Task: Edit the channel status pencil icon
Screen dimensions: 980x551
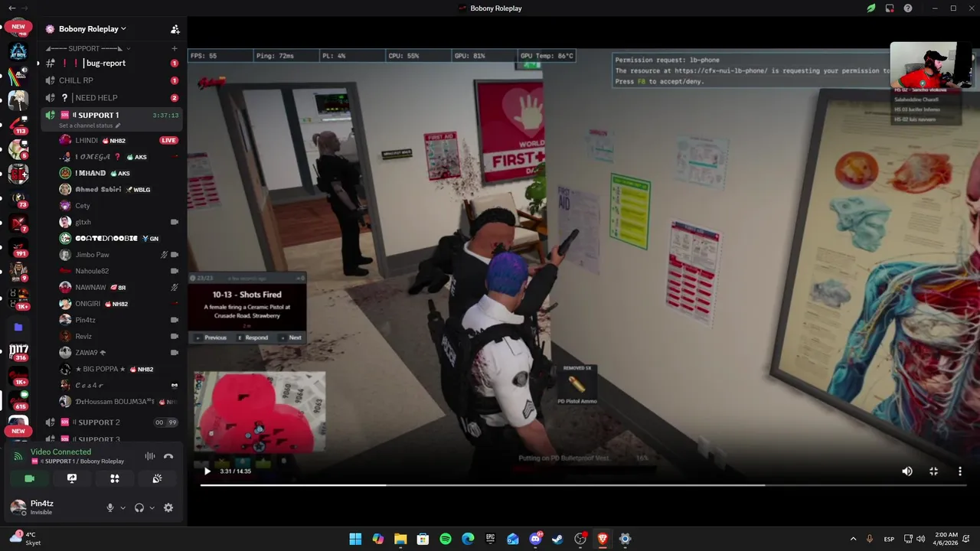Action: pyautogui.click(x=118, y=126)
